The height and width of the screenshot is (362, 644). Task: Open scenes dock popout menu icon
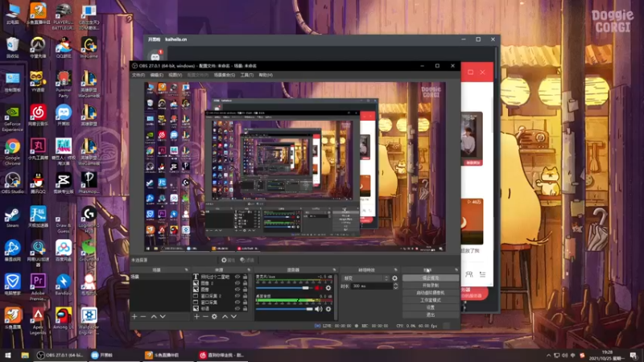click(187, 270)
